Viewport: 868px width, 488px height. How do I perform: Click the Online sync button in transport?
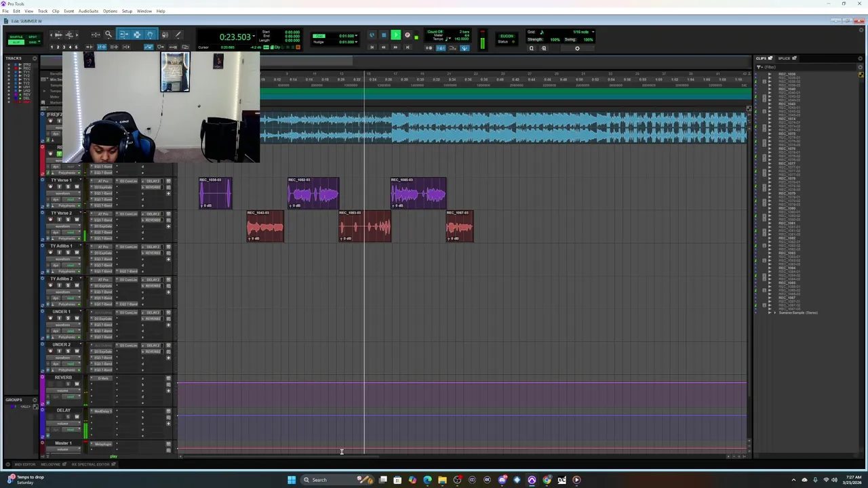371,35
